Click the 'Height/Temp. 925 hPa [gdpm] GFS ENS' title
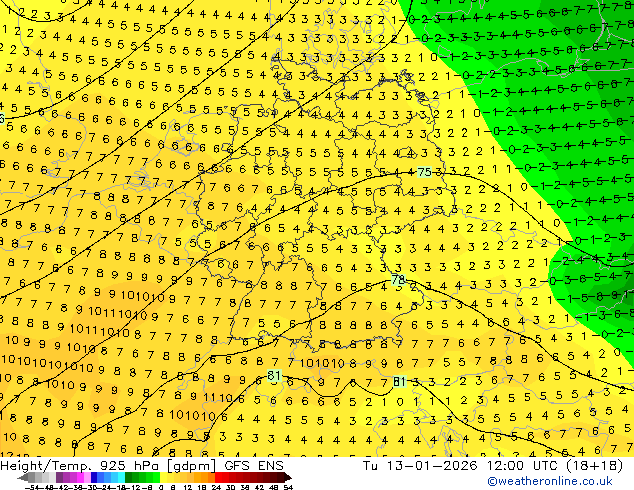The height and width of the screenshot is (490, 634). (142, 466)
